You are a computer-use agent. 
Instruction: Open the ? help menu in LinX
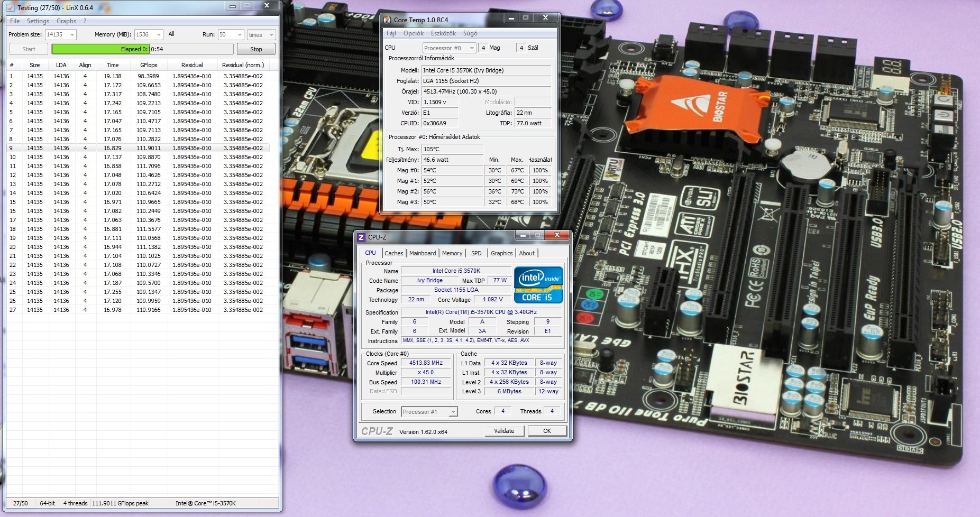coord(85,21)
